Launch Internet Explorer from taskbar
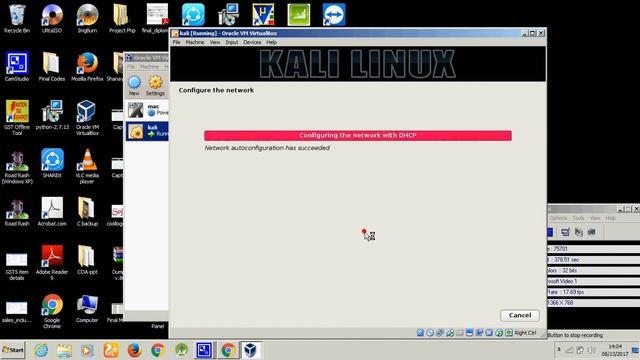 click(x=41, y=350)
